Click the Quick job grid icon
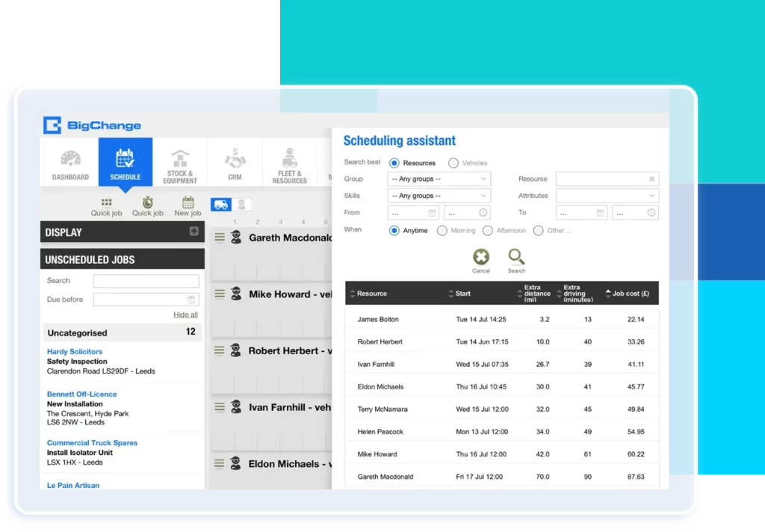The width and height of the screenshot is (765, 532). pyautogui.click(x=105, y=202)
